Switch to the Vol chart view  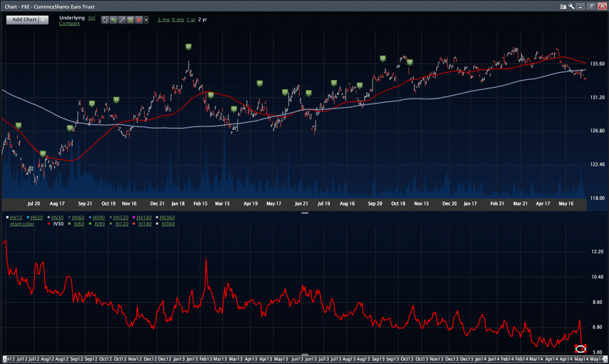click(x=91, y=18)
